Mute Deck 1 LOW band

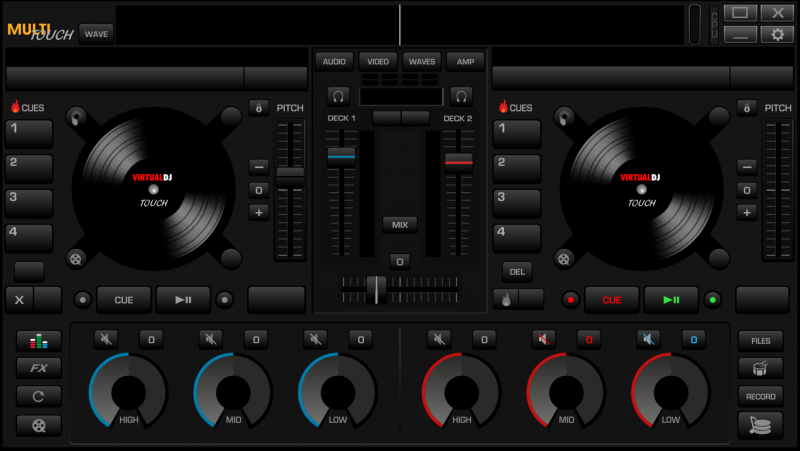315,339
